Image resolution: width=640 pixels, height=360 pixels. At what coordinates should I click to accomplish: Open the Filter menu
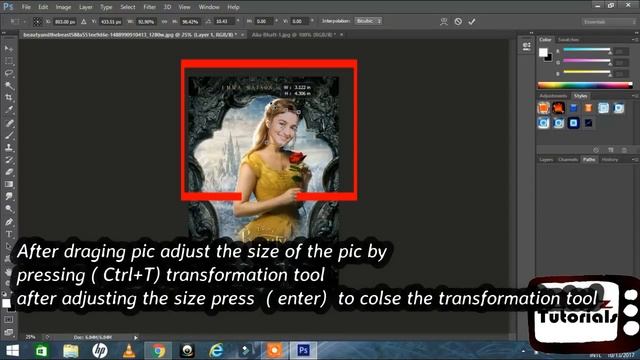point(149,7)
